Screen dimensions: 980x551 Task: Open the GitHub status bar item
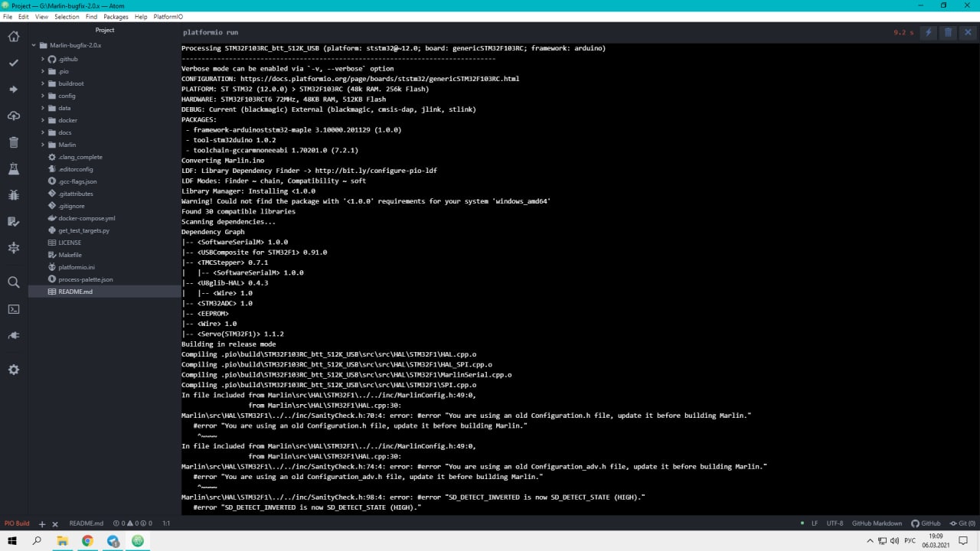coord(926,523)
